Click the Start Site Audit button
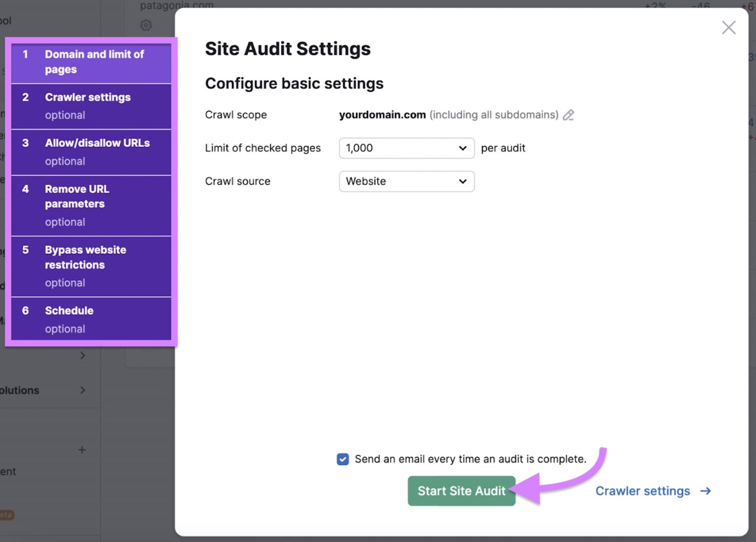Image resolution: width=756 pixels, height=542 pixels. pyautogui.click(x=461, y=491)
